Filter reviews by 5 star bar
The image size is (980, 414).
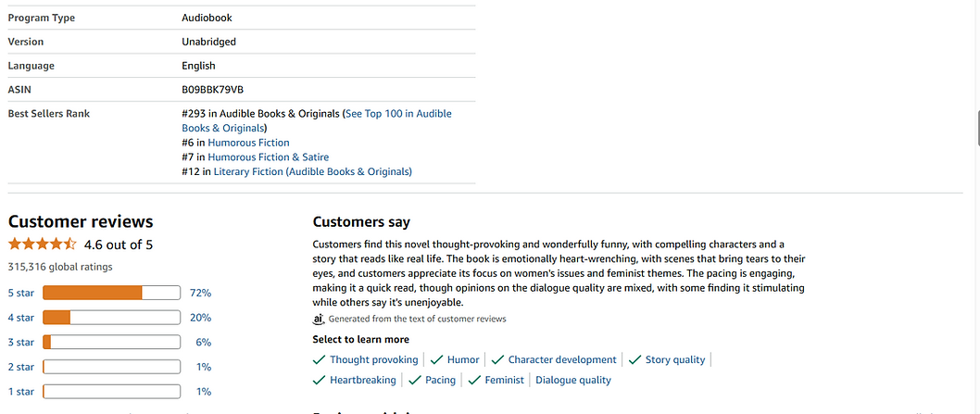click(111, 293)
